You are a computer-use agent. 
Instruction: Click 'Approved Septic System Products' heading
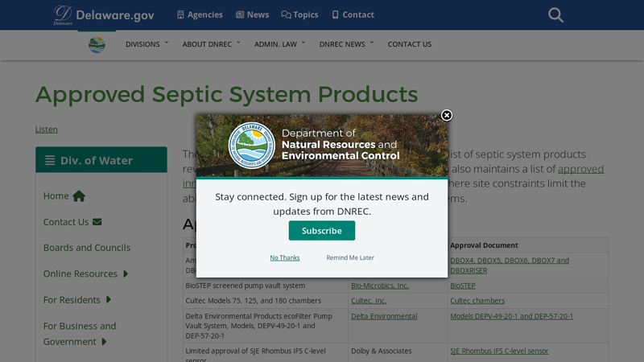226,94
